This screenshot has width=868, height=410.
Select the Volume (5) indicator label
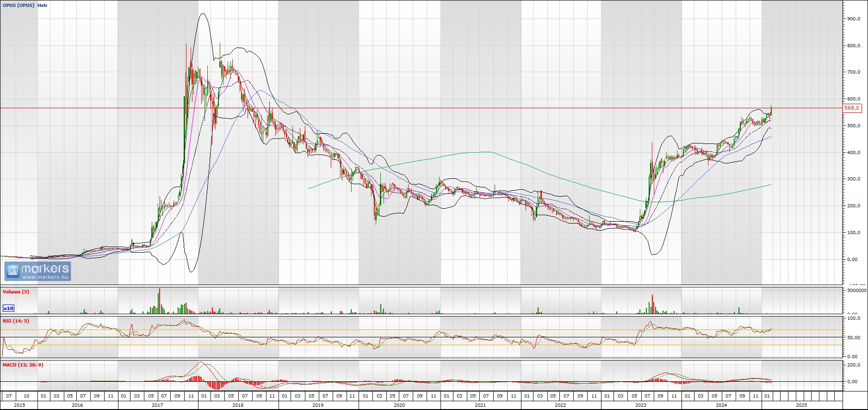pyautogui.click(x=16, y=292)
